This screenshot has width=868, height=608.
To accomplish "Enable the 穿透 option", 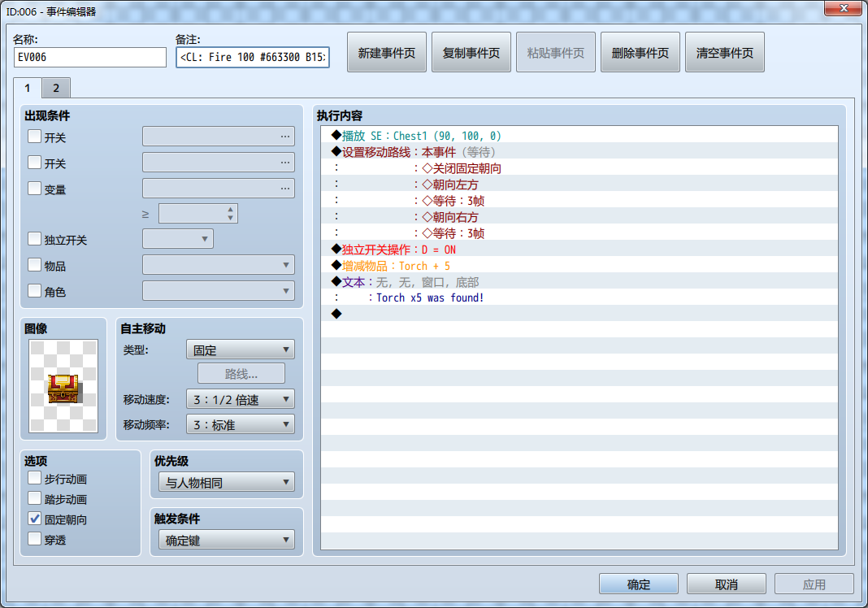I will [34, 539].
